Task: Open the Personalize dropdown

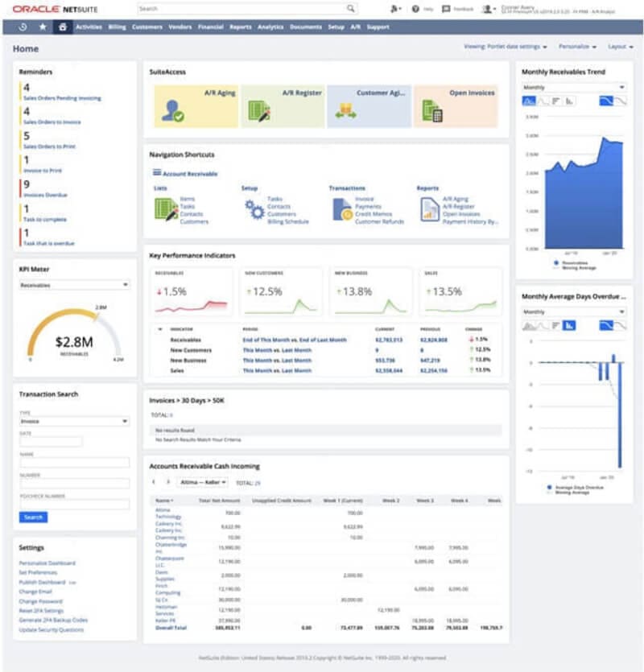Action: pyautogui.click(x=577, y=47)
